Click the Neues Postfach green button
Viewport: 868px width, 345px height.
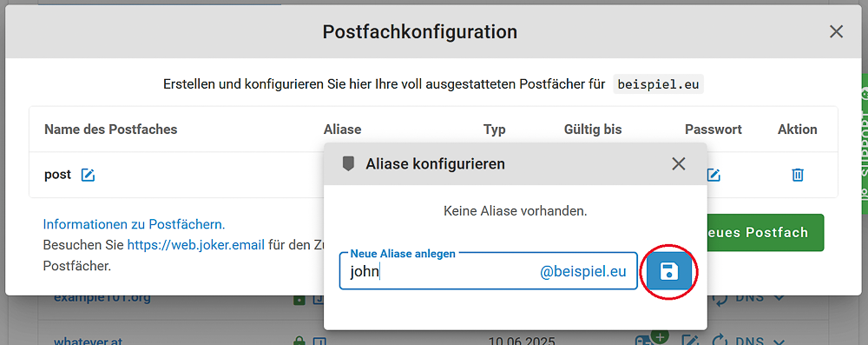tap(766, 232)
